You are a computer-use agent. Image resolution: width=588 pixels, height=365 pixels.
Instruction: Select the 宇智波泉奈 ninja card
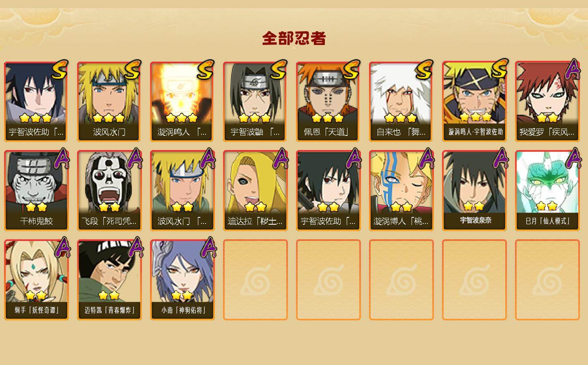tap(474, 191)
